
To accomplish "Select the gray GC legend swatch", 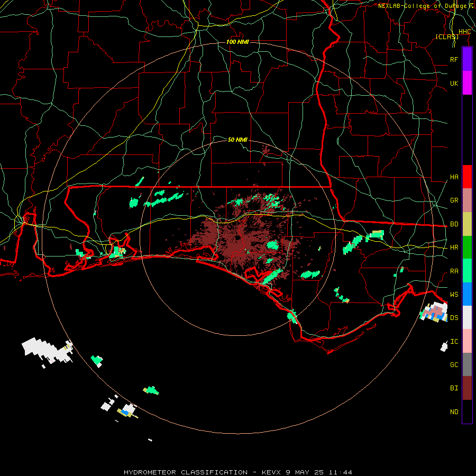I will [x=467, y=364].
